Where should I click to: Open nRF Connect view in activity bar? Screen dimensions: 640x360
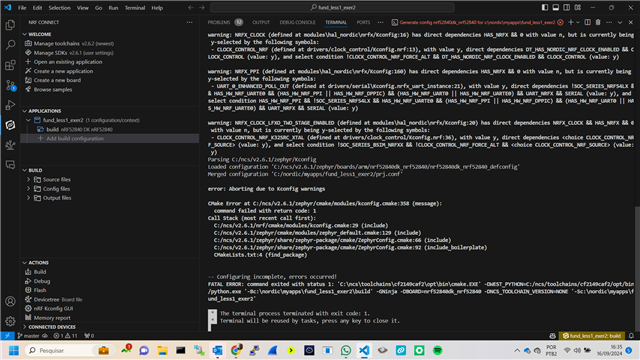[10, 125]
